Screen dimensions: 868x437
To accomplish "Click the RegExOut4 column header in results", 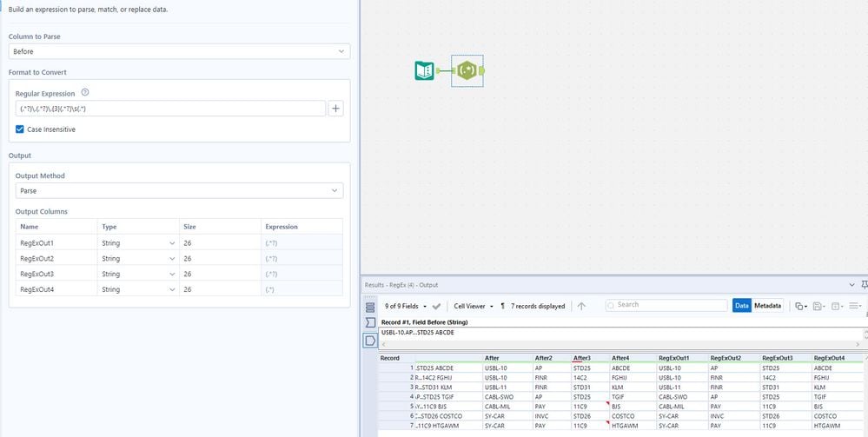I will (x=838, y=358).
